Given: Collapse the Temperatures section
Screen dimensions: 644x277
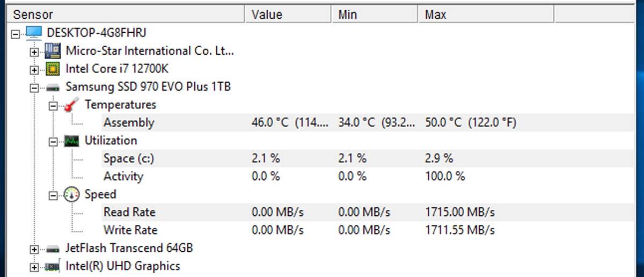Looking at the screenshot, I should [x=53, y=106].
